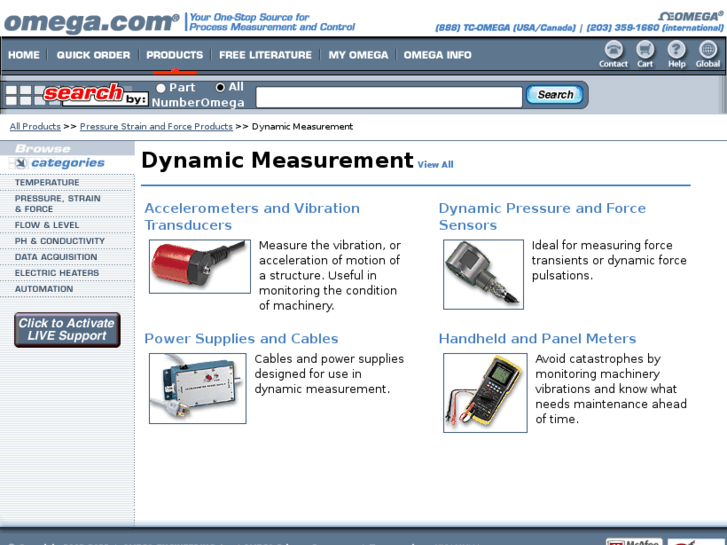Click the Omega brand logo at top right

691,17
